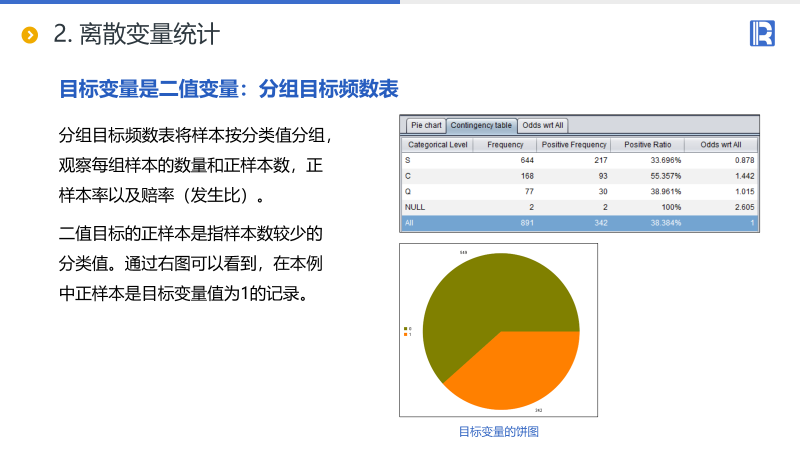800x450 pixels.
Task: Click the blue progress bar at top
Action: pos(200,2)
